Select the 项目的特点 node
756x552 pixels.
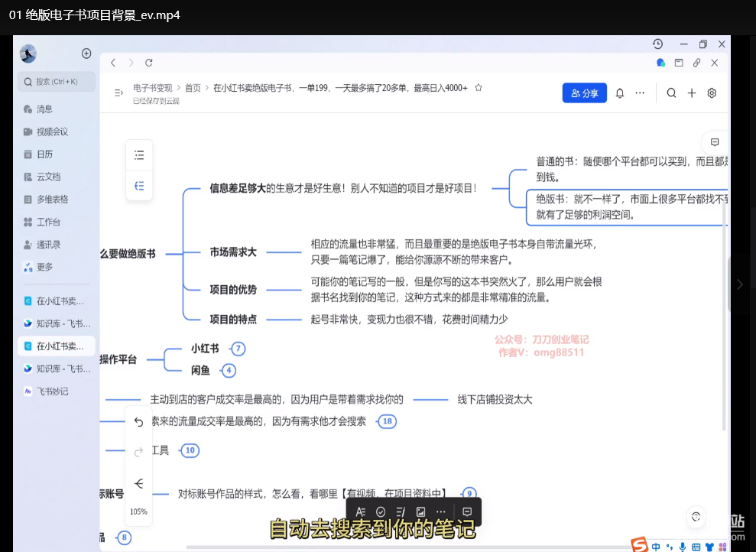(233, 319)
